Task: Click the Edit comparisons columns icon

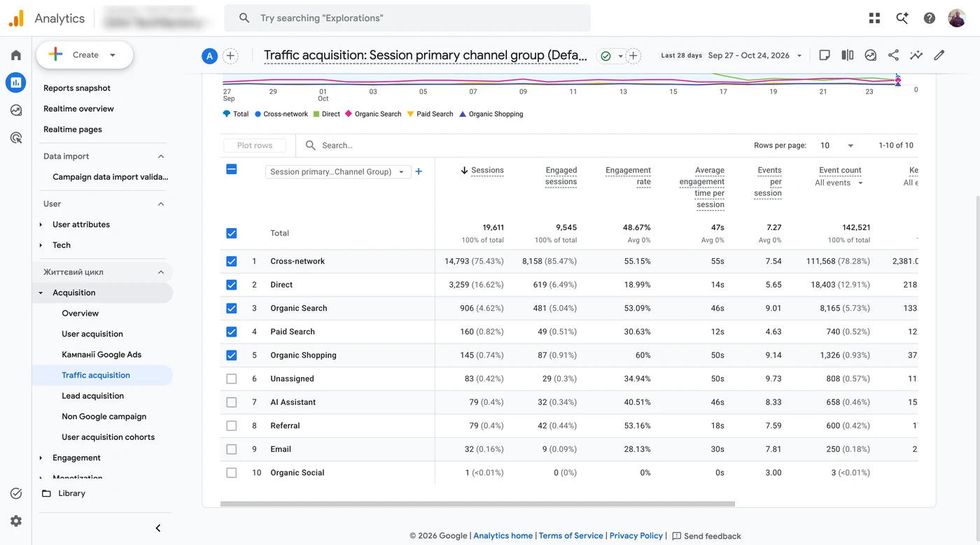Action: coord(848,55)
